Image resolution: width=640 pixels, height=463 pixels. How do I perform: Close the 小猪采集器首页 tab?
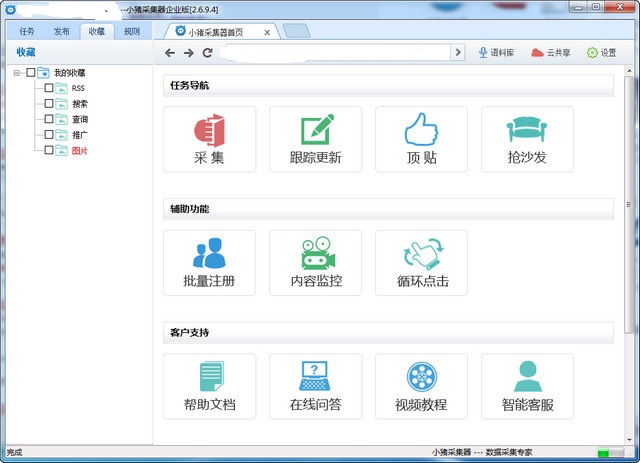point(267,32)
